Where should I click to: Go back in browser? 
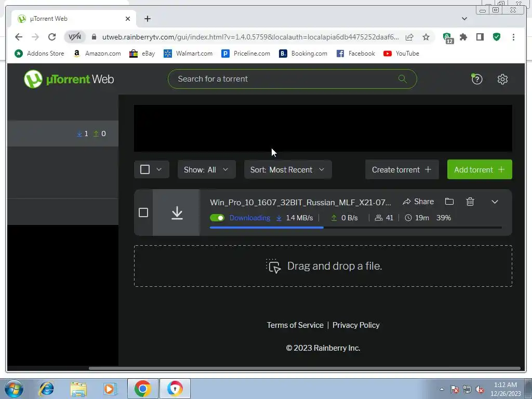(19, 37)
